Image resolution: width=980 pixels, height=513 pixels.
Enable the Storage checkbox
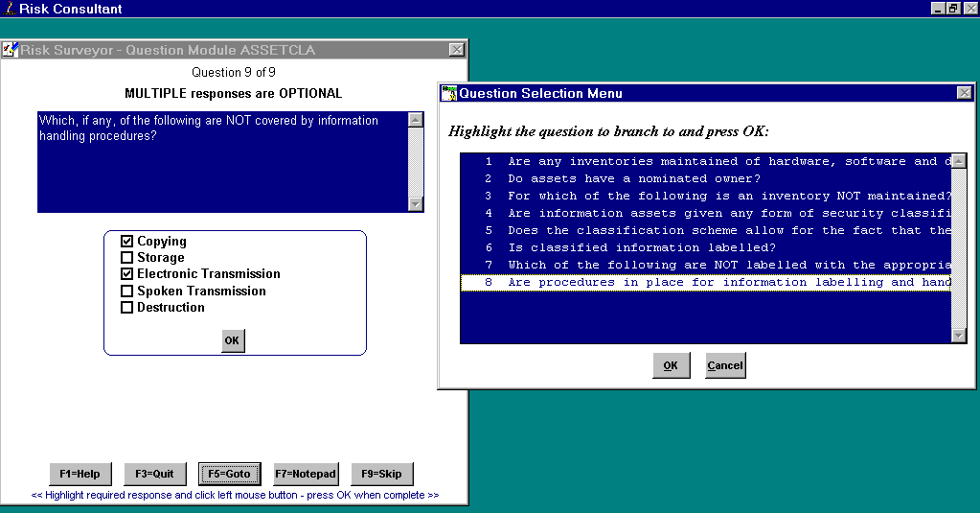click(126, 257)
